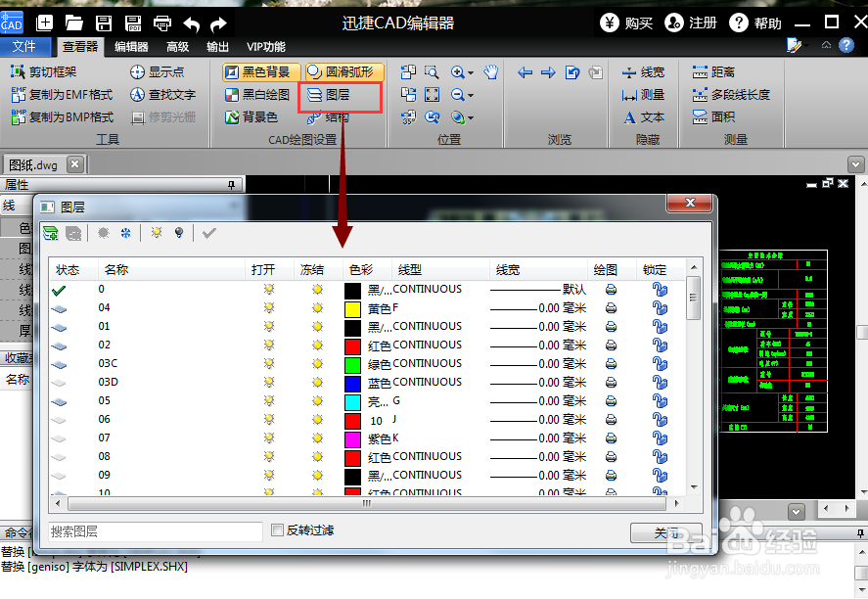Save the drawing with the floppy disk icon
The height and width of the screenshot is (599, 868).
pos(104,23)
